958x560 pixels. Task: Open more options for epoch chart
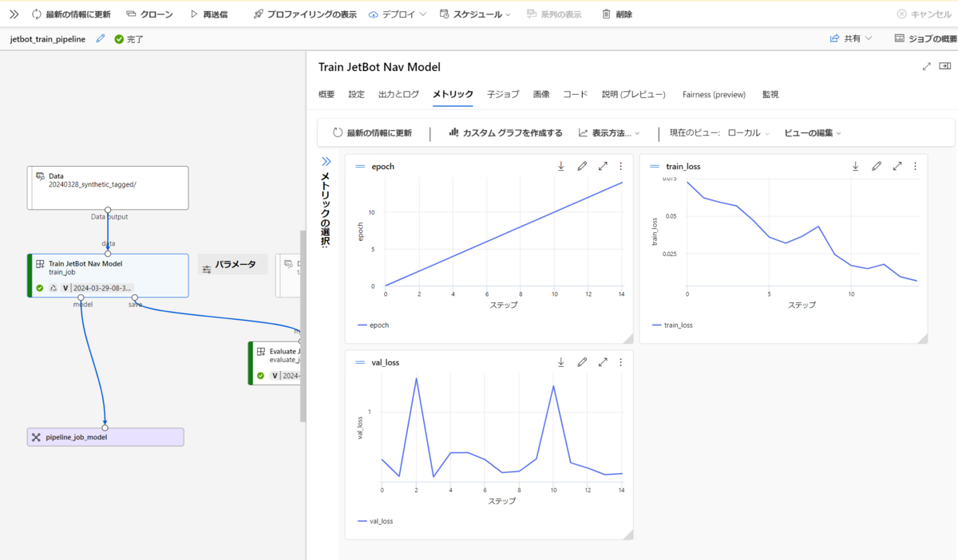(x=620, y=166)
